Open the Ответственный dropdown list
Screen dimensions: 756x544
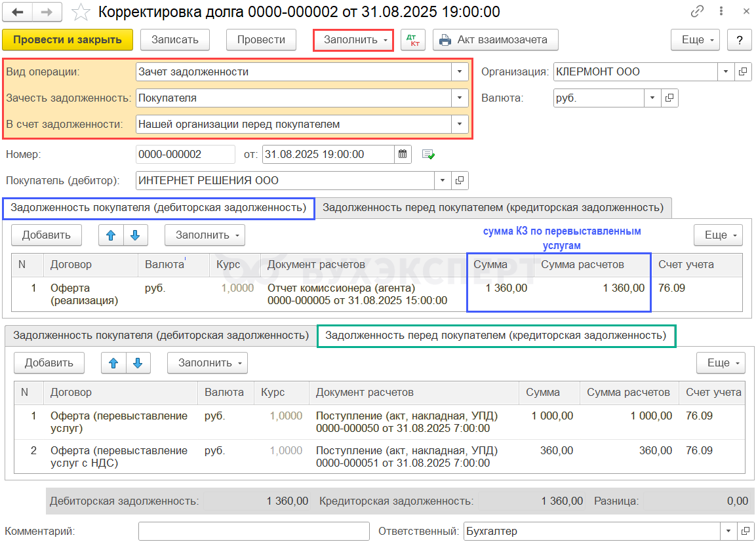(x=728, y=531)
